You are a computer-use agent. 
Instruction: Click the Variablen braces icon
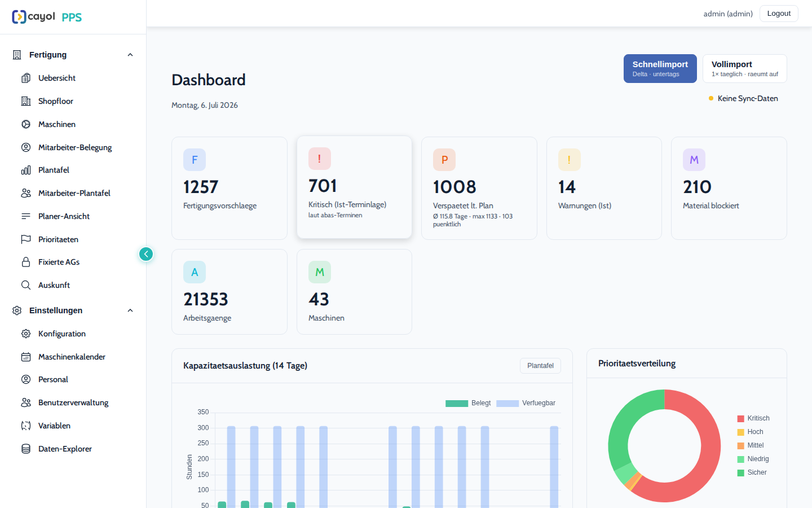tap(26, 426)
